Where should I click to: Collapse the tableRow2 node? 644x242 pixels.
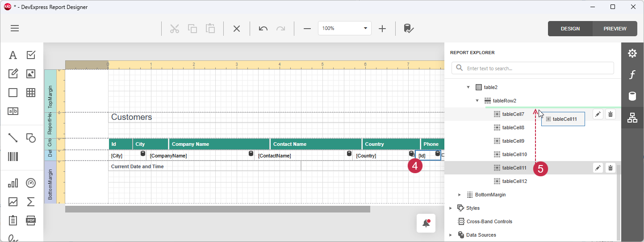477,101
